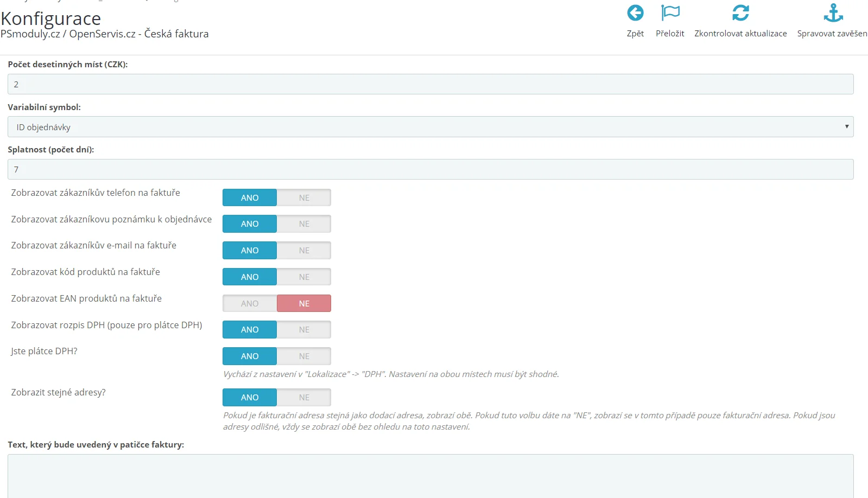Click the Zkontrolovat aktualizace refresh icon
Image resolution: width=868 pixels, height=498 pixels.
tap(740, 13)
